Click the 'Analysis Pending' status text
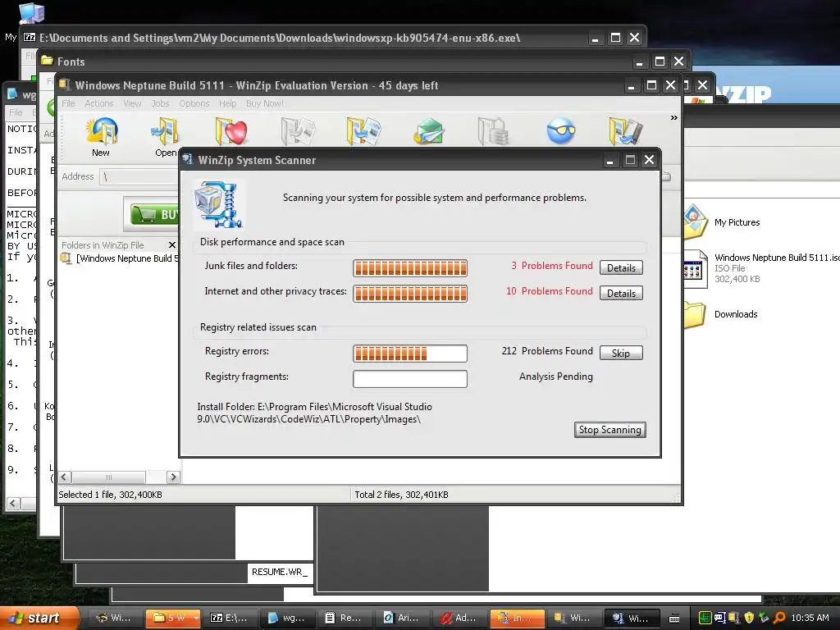 [x=555, y=377]
